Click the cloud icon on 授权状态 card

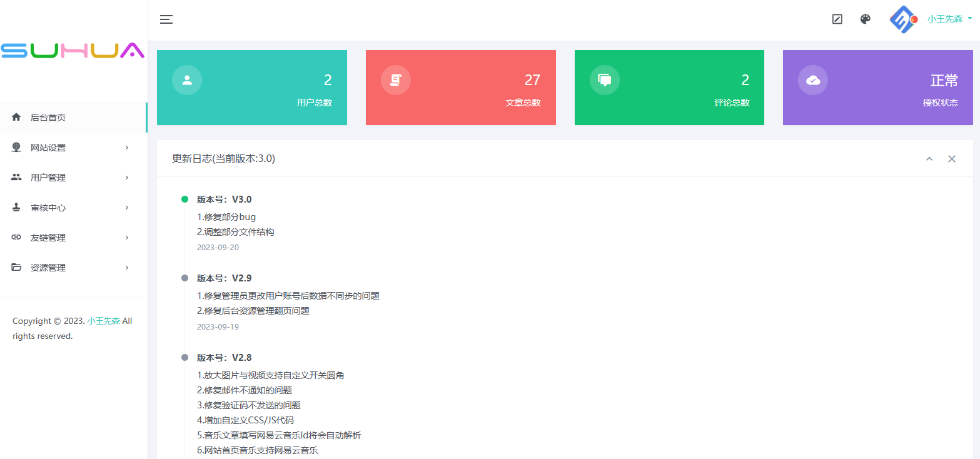pyautogui.click(x=812, y=80)
